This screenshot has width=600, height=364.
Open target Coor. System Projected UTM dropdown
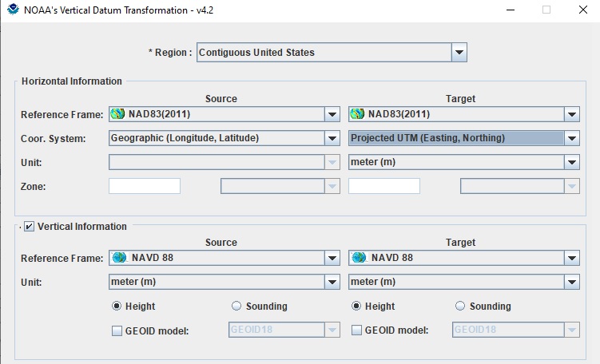pyautogui.click(x=463, y=138)
